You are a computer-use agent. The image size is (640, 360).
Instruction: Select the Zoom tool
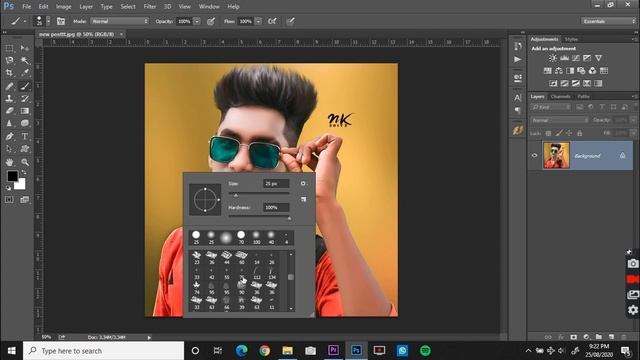[24, 162]
